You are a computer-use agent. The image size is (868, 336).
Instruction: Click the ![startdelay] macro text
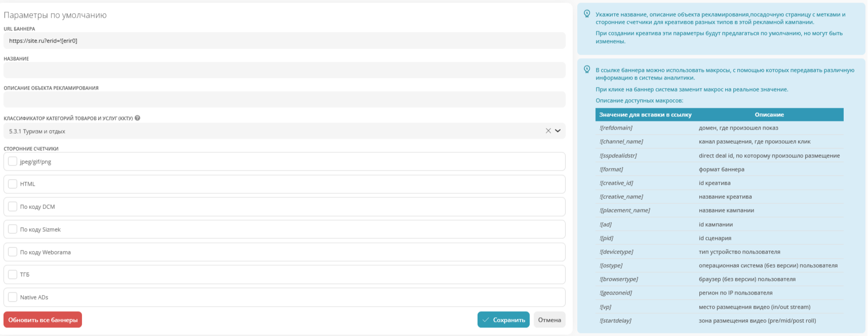click(x=615, y=320)
